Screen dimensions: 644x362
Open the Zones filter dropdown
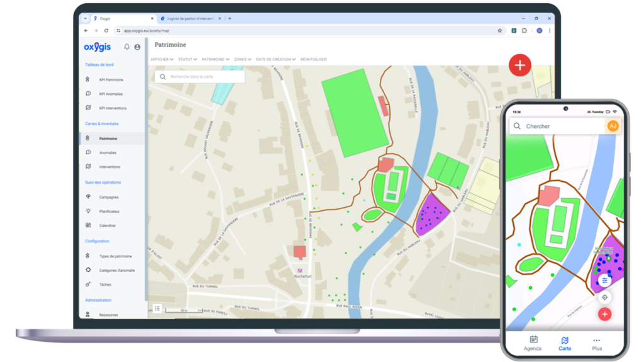click(242, 59)
